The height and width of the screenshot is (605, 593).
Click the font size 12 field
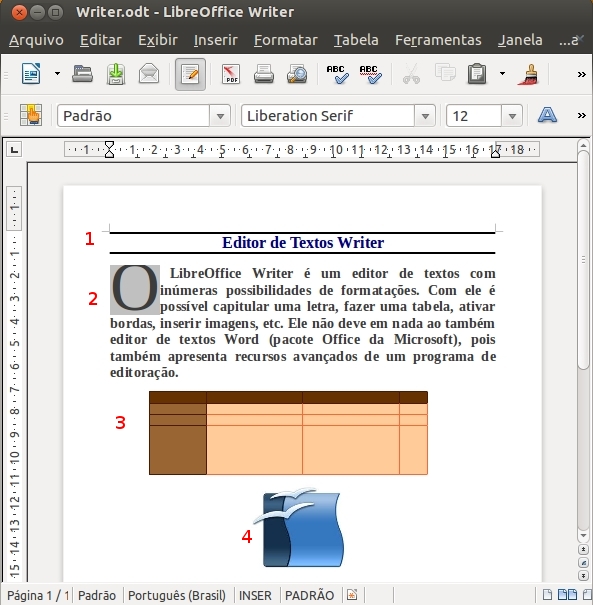coord(474,116)
